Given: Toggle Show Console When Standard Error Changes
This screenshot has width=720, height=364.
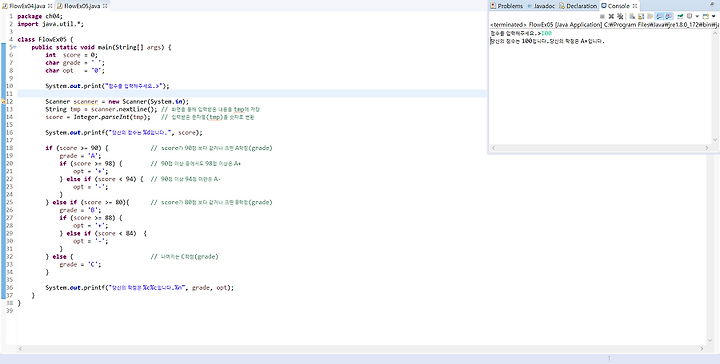Looking at the screenshot, I should click(x=668, y=16).
